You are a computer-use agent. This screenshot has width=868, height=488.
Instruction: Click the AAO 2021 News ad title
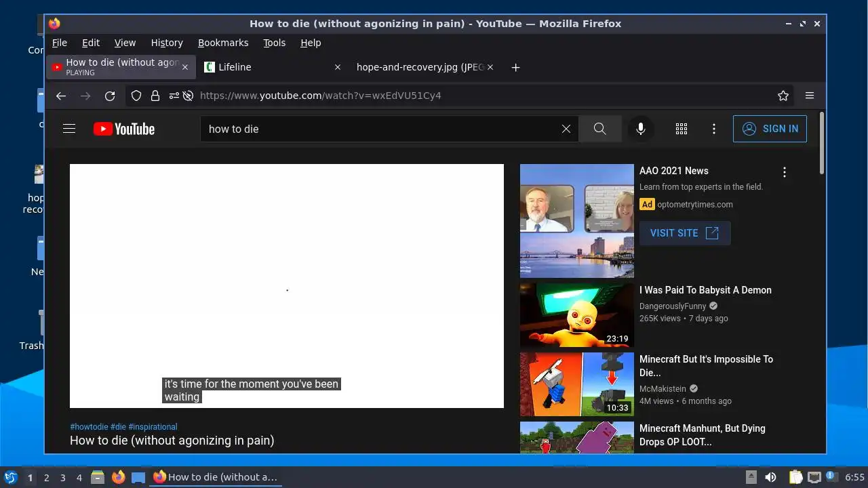pyautogui.click(x=674, y=171)
